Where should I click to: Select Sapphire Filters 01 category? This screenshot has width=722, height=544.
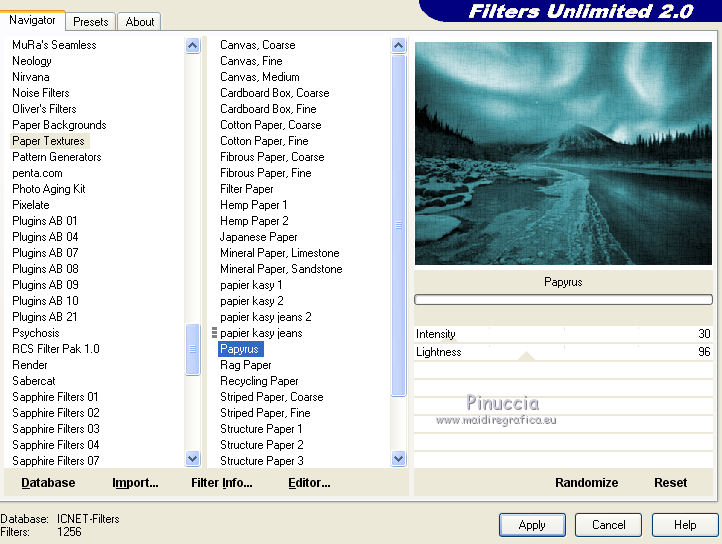point(55,397)
